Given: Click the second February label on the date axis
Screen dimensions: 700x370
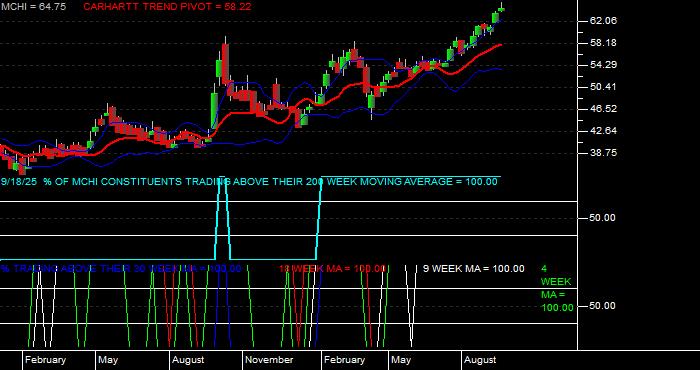Looking at the screenshot, I should [x=344, y=360].
